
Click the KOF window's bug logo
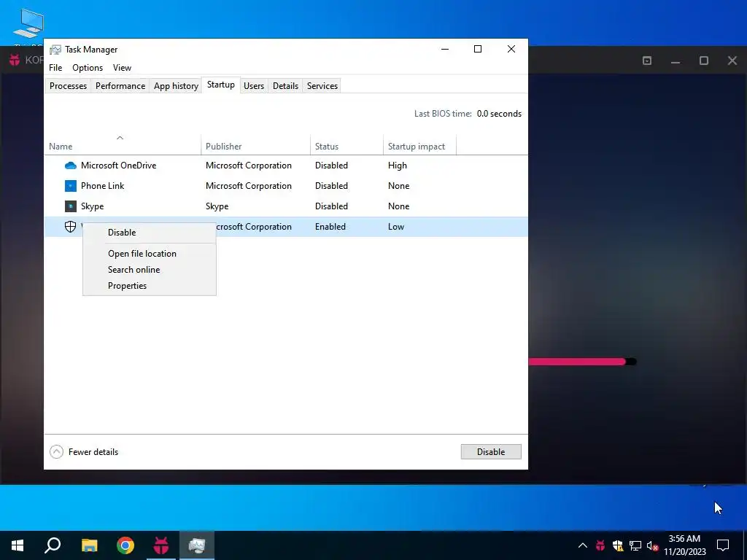tap(15, 60)
